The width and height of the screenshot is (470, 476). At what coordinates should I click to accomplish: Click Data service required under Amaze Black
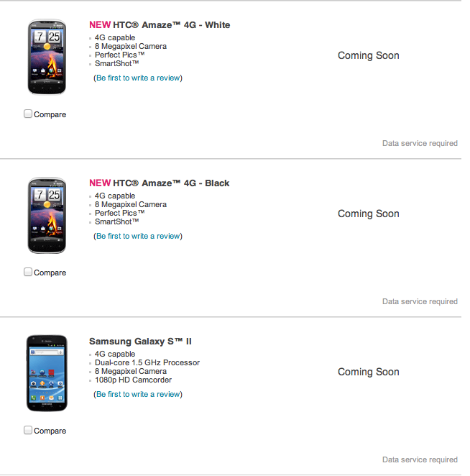coord(420,301)
